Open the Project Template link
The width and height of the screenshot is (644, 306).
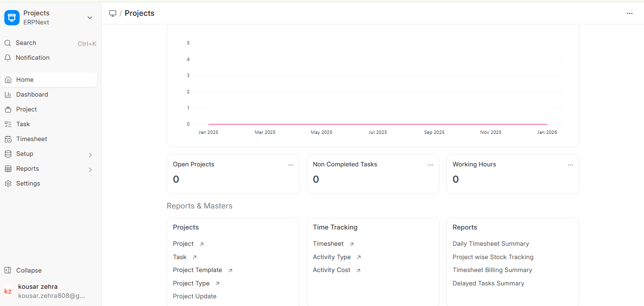click(198, 270)
